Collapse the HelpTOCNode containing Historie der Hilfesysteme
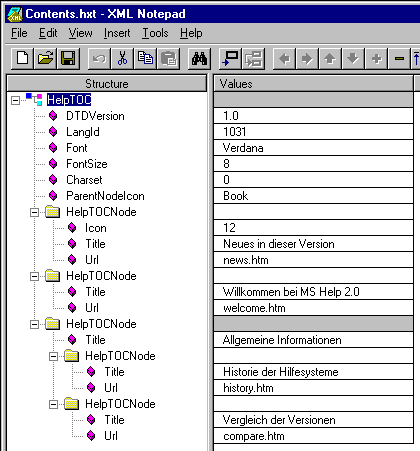This screenshot has height=451, width=420. 53,356
